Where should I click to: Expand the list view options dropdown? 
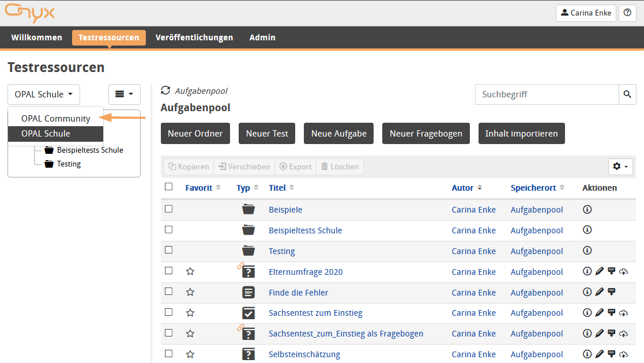[124, 94]
